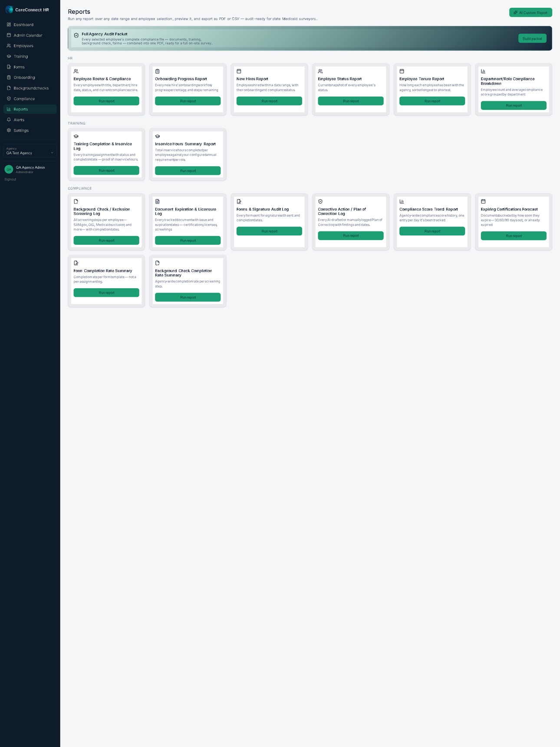The image size is (560, 747).
Task: Click the Admin Calendar icon in sidebar
Action: tap(9, 35)
